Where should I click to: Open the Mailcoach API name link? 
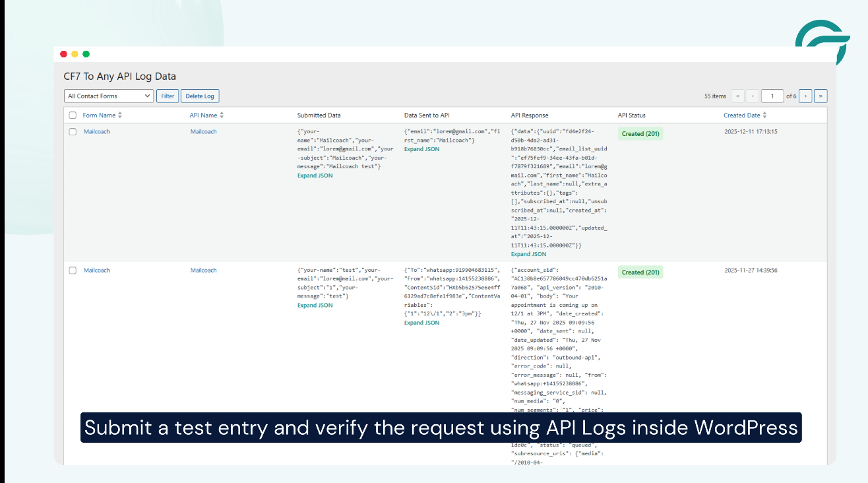(203, 131)
